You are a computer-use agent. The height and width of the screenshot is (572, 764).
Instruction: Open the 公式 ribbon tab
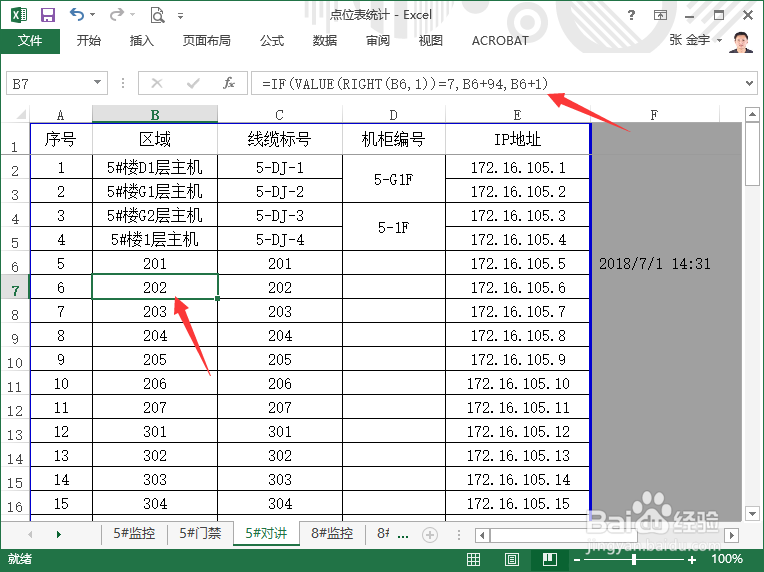tap(271, 41)
